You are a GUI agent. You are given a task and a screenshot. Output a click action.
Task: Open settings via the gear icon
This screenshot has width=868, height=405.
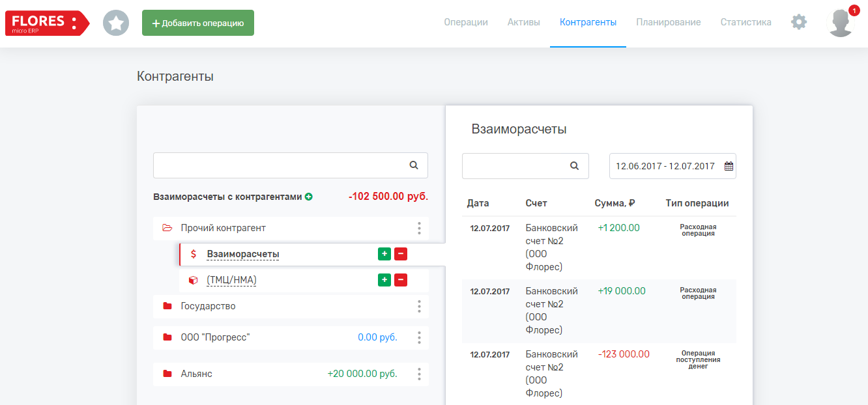pos(798,22)
